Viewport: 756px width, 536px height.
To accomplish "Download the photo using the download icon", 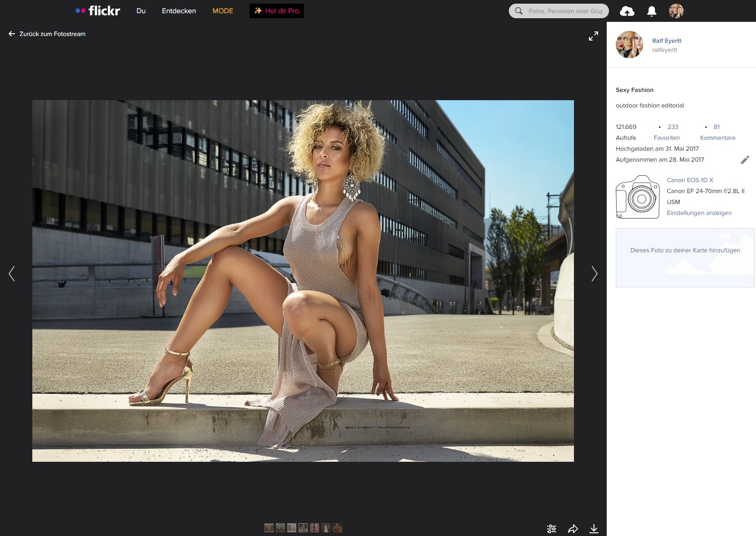I will 594,529.
